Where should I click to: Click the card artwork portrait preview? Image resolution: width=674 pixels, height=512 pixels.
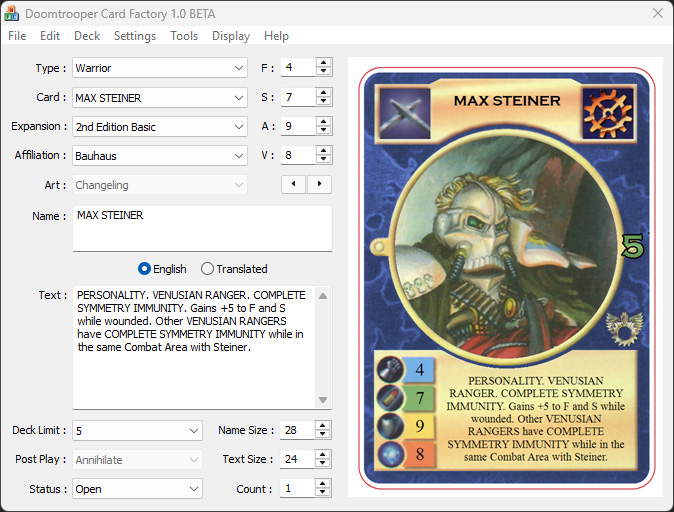(507, 247)
